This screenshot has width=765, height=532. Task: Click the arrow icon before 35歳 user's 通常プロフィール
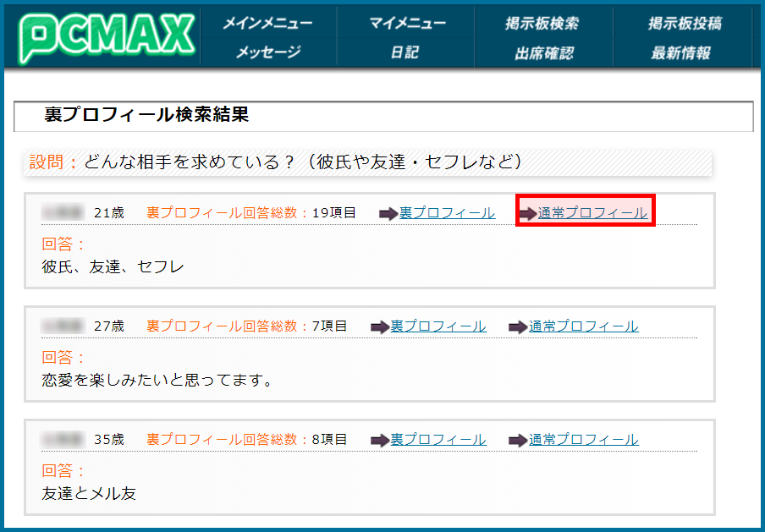(518, 440)
